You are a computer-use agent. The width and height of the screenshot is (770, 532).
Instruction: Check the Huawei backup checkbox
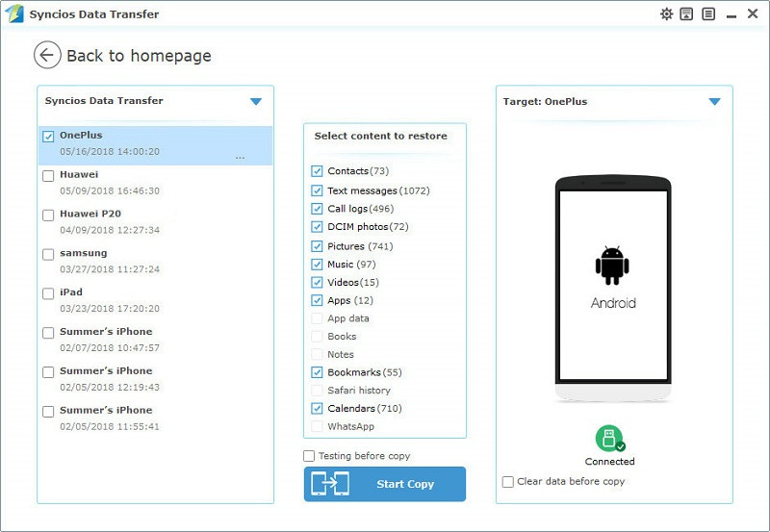(x=48, y=176)
